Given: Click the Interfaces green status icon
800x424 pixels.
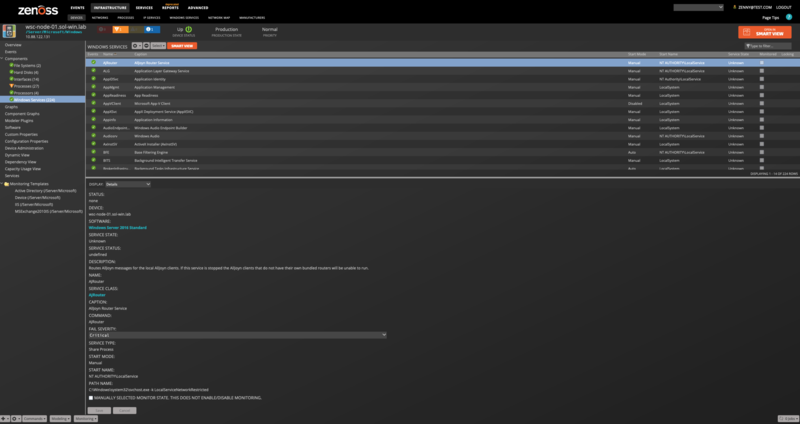Looking at the screenshot, I should coord(11,79).
